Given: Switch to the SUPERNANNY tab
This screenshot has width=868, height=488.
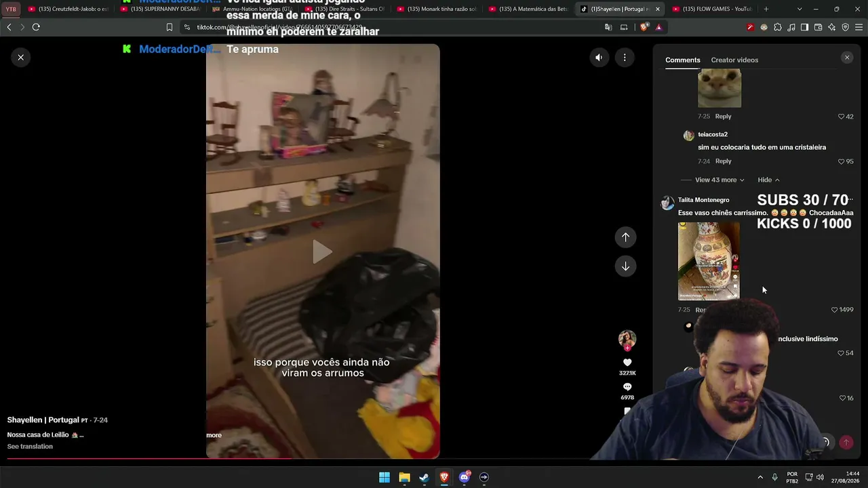Looking at the screenshot, I should 161,9.
